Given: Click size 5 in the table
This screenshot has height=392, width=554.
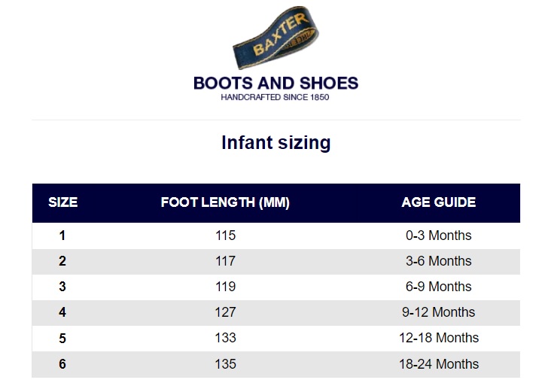Looking at the screenshot, I should [62, 339].
